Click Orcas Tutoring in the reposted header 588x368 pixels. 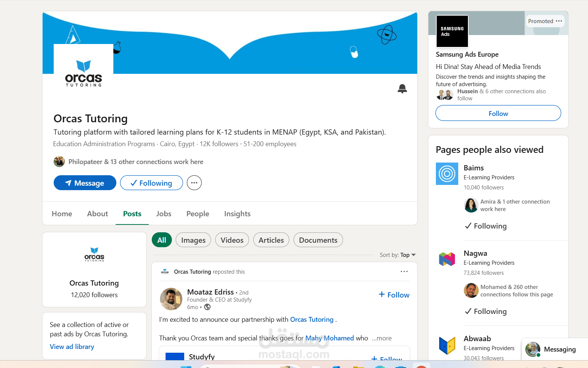click(192, 272)
